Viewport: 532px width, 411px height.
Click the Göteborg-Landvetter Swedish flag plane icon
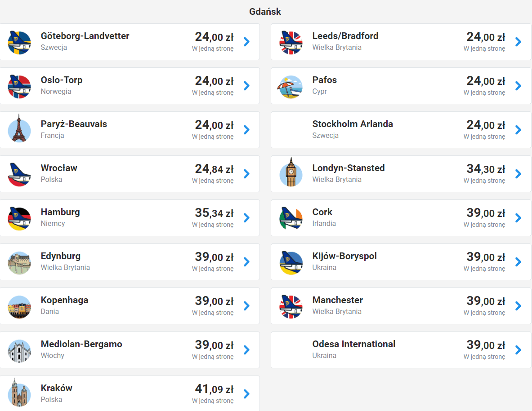(x=19, y=42)
